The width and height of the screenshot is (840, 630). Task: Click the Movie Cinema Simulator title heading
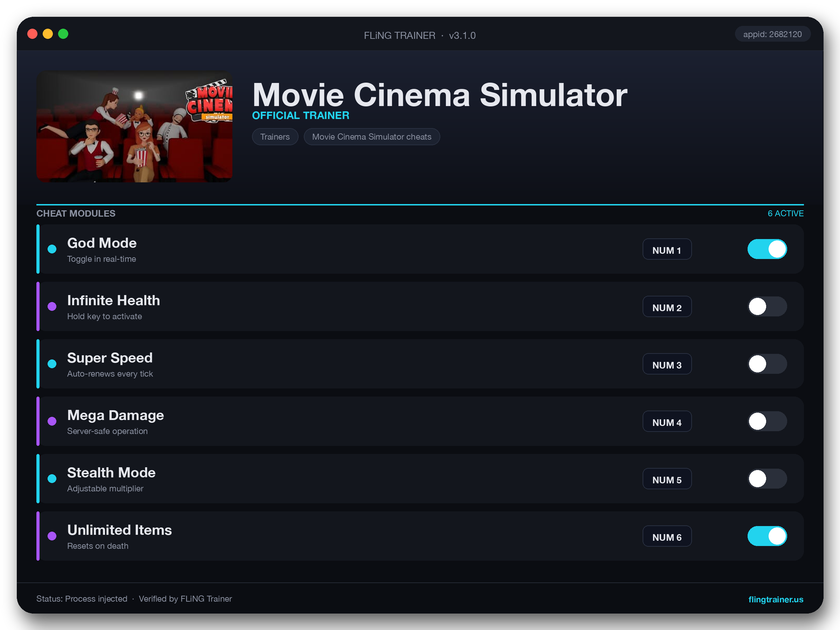click(x=440, y=95)
